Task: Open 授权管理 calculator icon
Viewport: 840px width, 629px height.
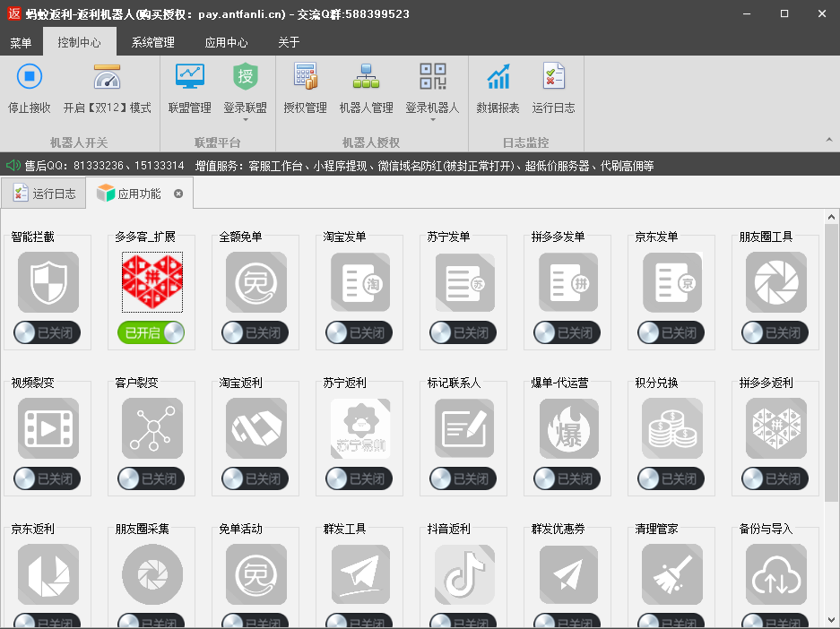Action: pos(306,76)
